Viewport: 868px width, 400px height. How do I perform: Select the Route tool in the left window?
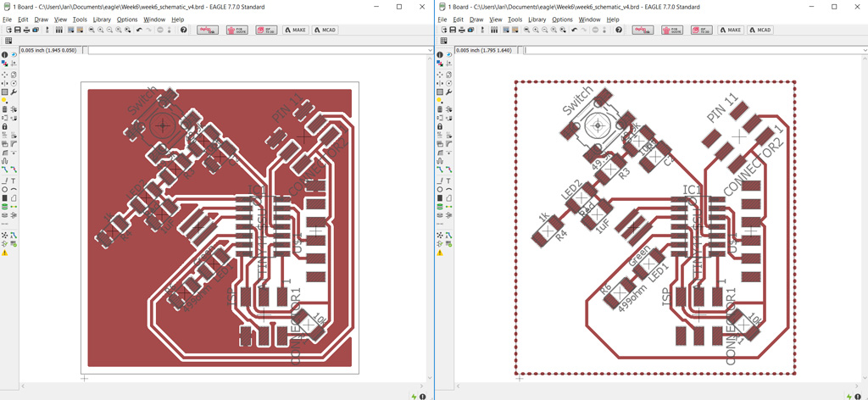4,168
